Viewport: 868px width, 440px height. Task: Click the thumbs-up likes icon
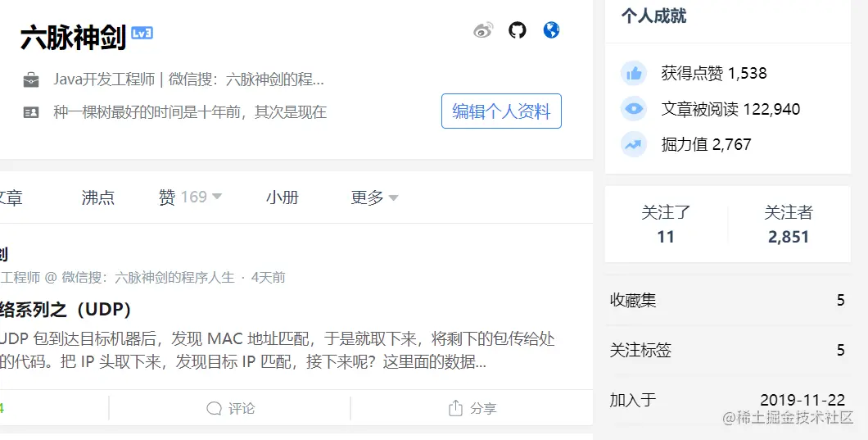634,73
